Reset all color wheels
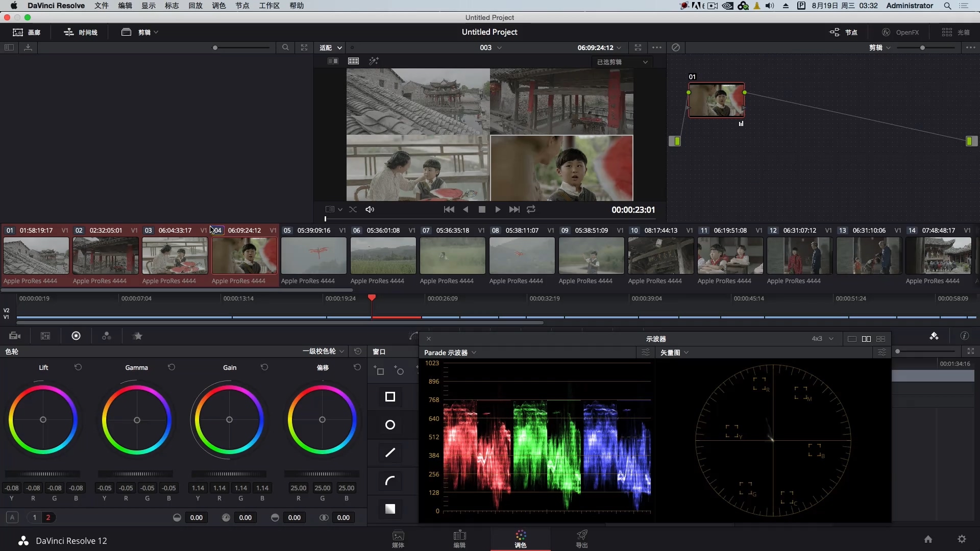This screenshot has height=551, width=980. click(x=358, y=352)
